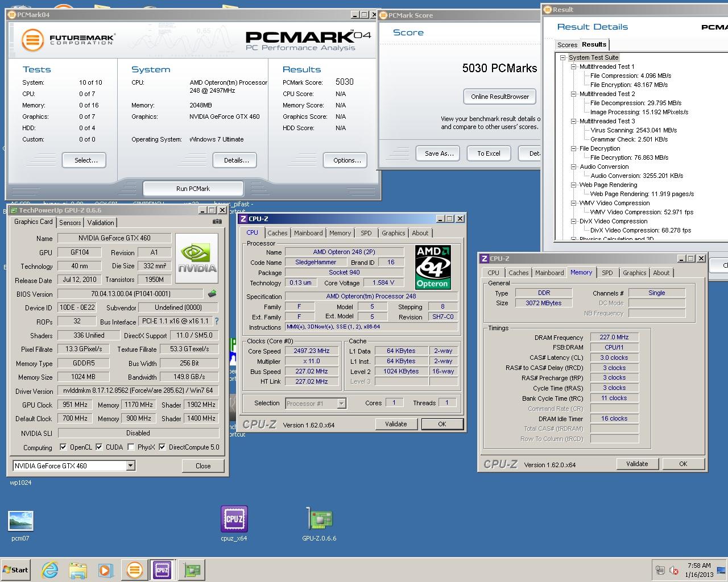Click the NVIDIA logo in GPU-Z
The image size is (728, 582).
[x=197, y=258]
